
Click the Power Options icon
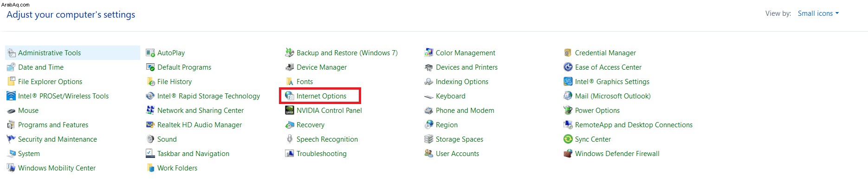[568, 111]
